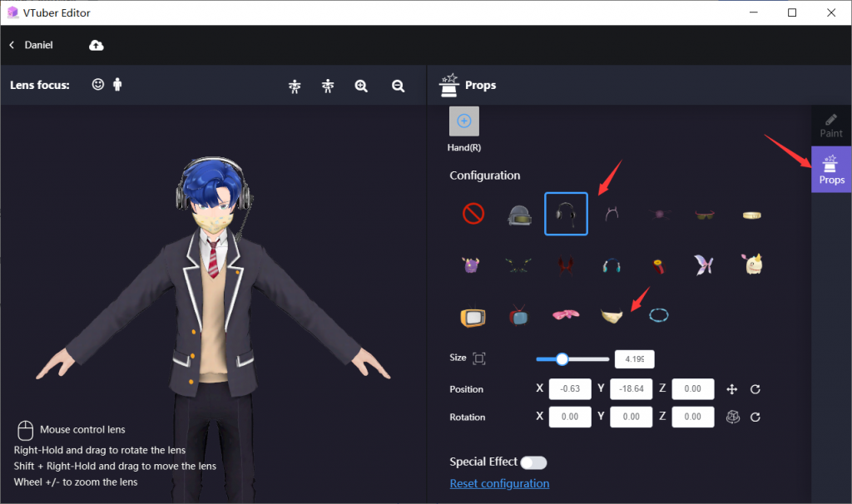Reset the Rotation values
852x504 pixels.
pyautogui.click(x=755, y=418)
